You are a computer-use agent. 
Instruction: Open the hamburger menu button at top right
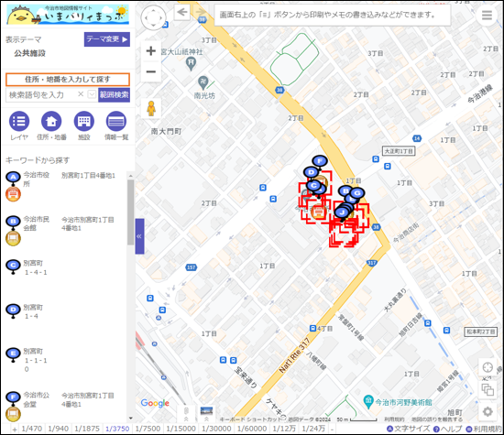(487, 15)
